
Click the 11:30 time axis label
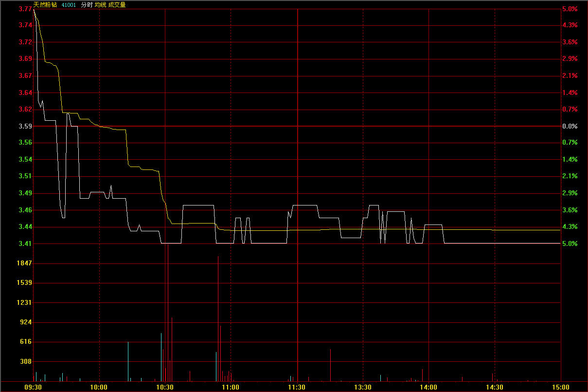click(x=297, y=387)
